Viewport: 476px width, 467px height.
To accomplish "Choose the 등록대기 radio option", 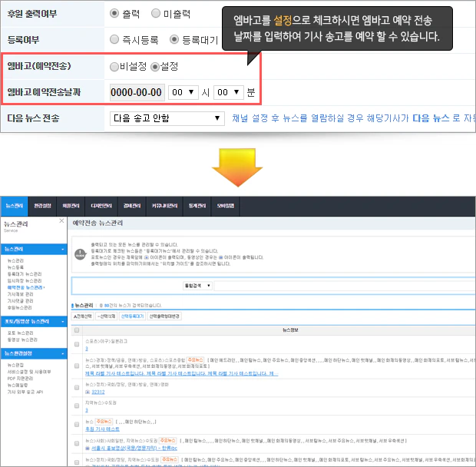I will [174, 39].
